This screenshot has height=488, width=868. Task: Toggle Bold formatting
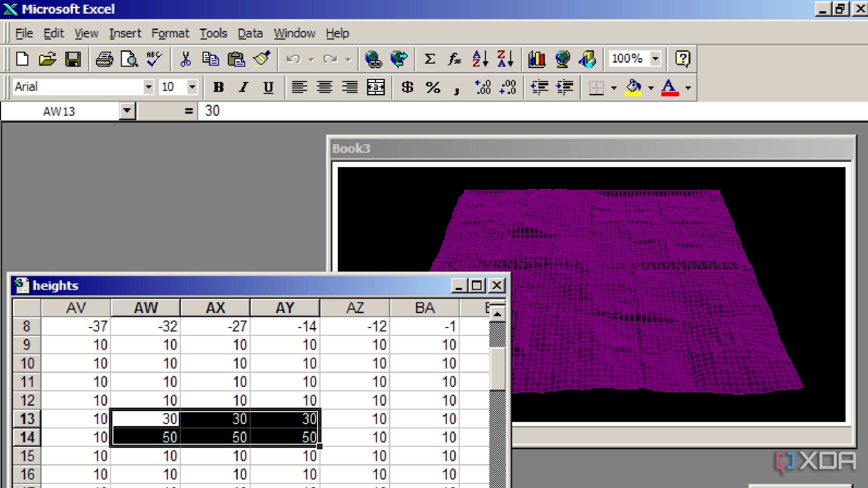(x=218, y=87)
